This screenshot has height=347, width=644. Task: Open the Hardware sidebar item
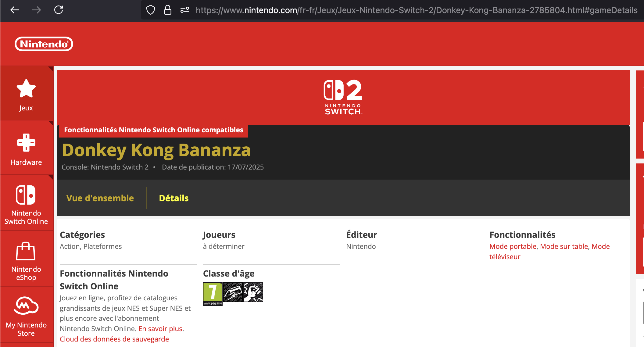[x=27, y=148]
